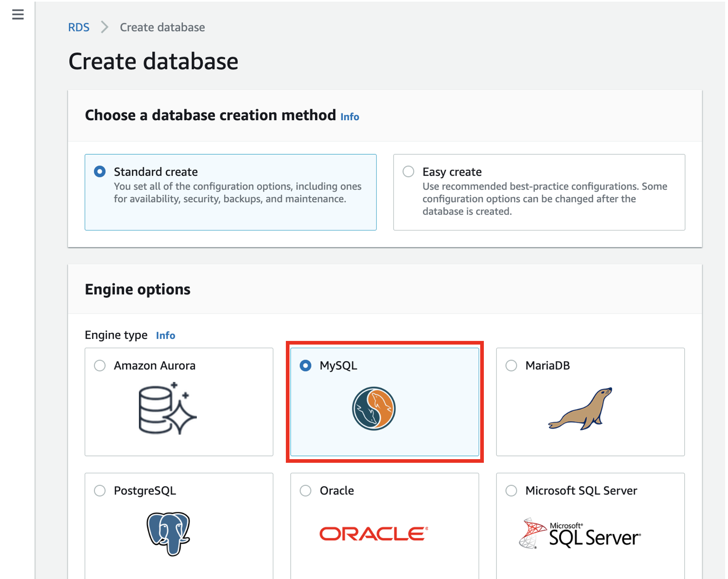Select the Standard create radio button
Viewport: 728px width, 579px height.
(x=100, y=171)
